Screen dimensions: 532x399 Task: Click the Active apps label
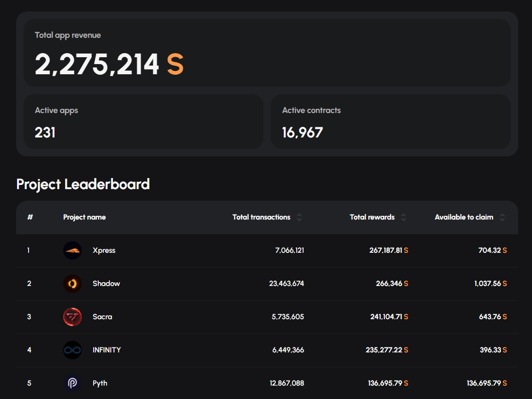click(x=56, y=111)
